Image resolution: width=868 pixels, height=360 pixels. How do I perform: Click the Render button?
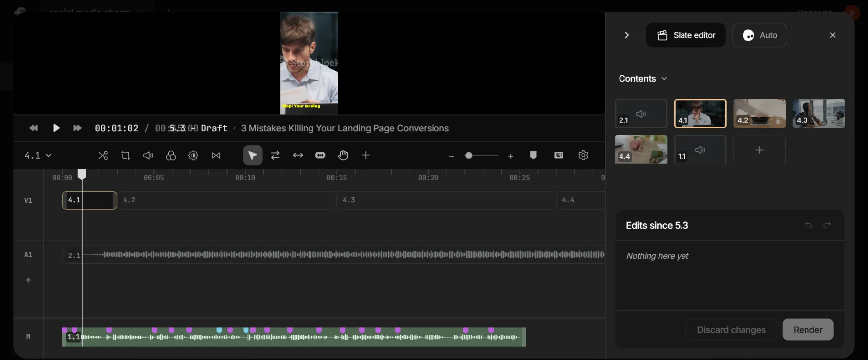coord(807,330)
